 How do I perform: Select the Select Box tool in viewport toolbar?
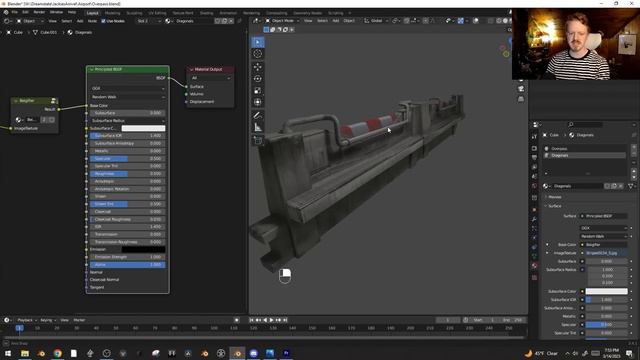pos(258,42)
